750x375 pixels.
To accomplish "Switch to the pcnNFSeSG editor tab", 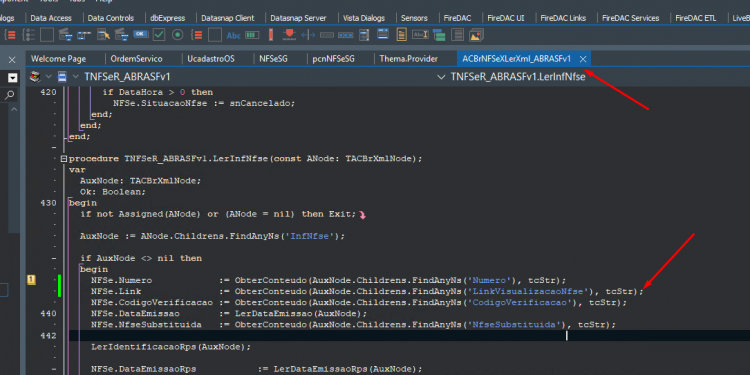I will tap(333, 59).
